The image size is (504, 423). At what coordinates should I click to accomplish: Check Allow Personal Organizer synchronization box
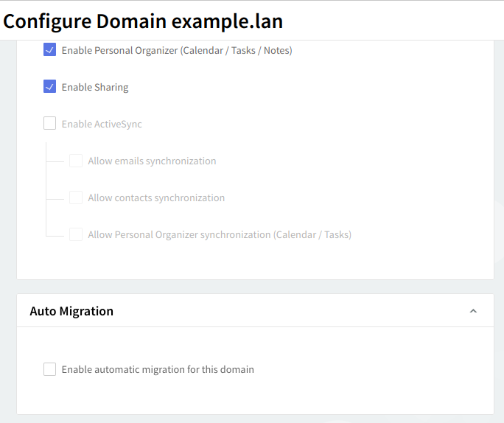point(76,234)
